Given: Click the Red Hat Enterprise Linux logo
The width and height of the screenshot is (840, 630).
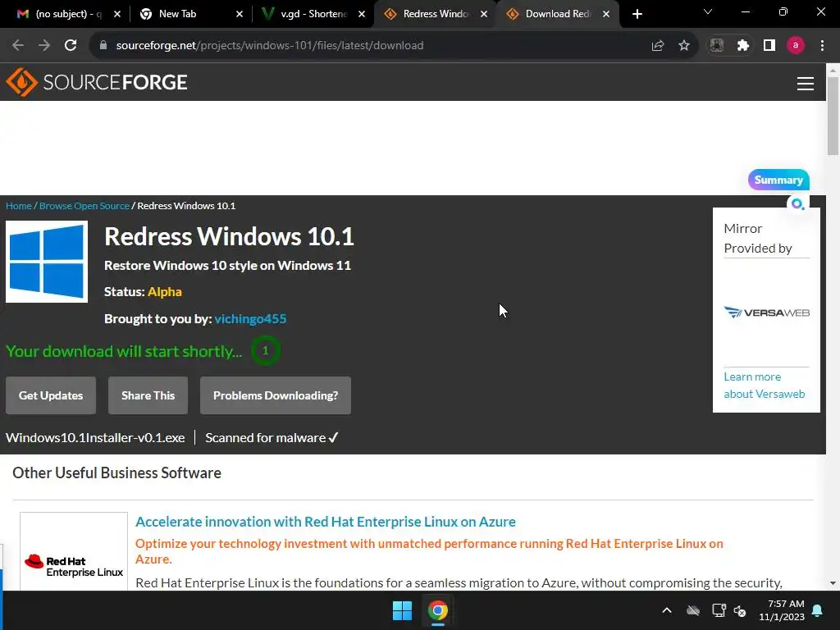Looking at the screenshot, I should [74, 566].
